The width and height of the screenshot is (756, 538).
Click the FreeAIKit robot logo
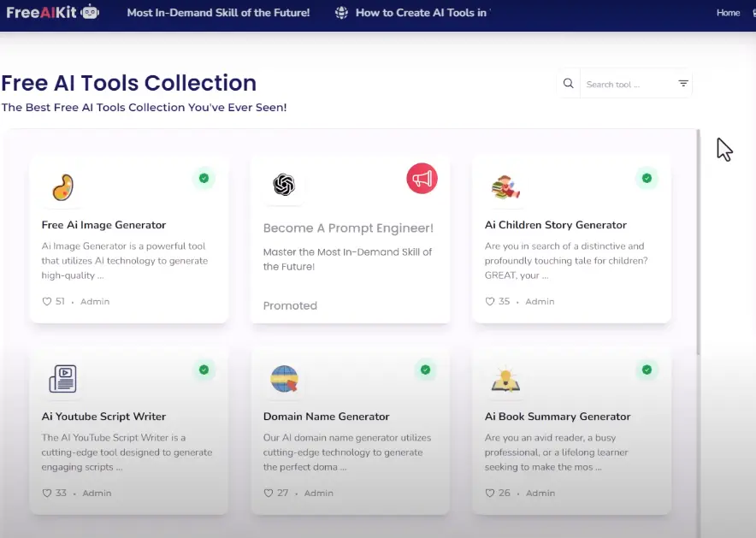pyautogui.click(x=90, y=13)
